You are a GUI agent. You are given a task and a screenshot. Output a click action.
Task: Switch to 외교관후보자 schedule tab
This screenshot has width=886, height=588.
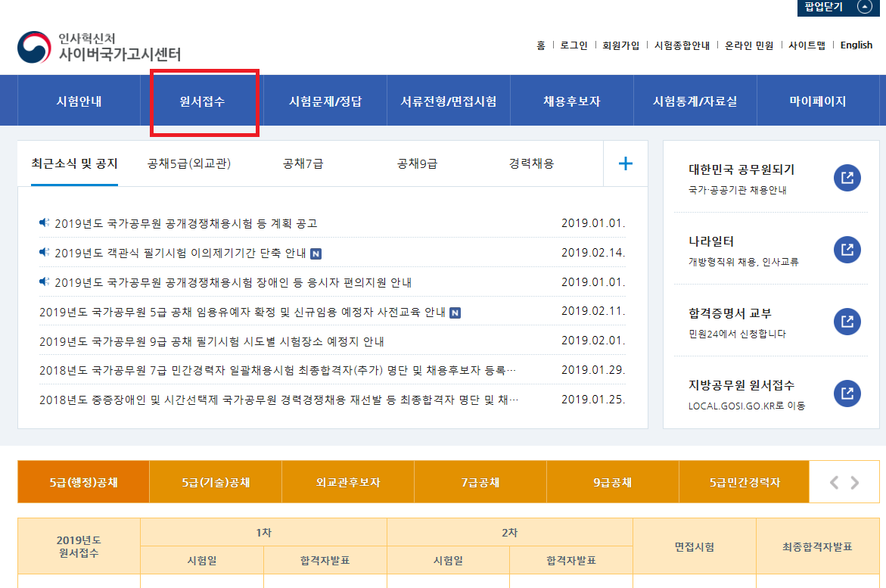click(348, 482)
